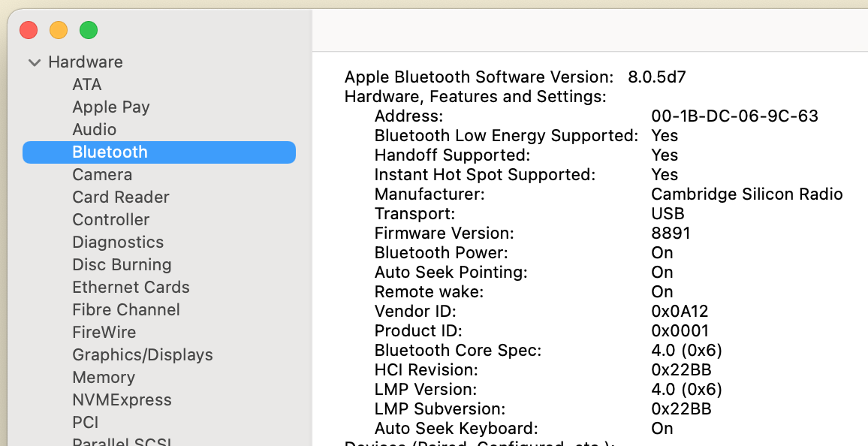This screenshot has width=868, height=446.
Task: Show Camera hardware details
Action: coord(102,175)
